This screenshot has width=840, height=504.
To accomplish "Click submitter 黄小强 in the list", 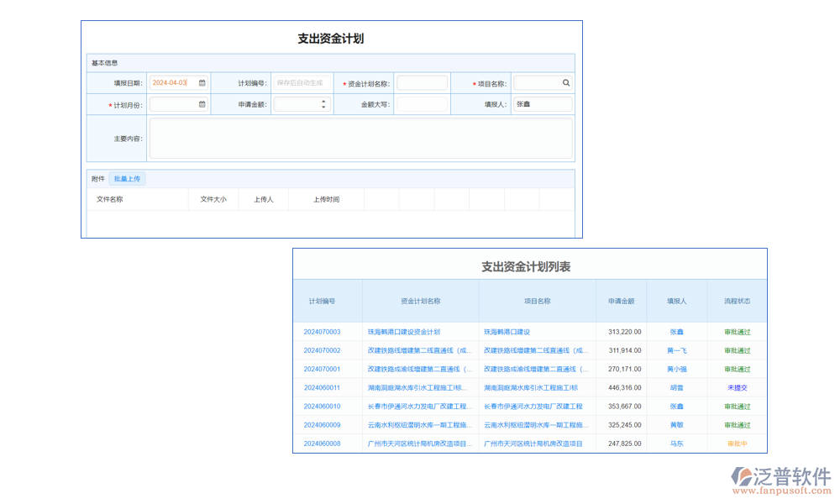I will (x=676, y=369).
